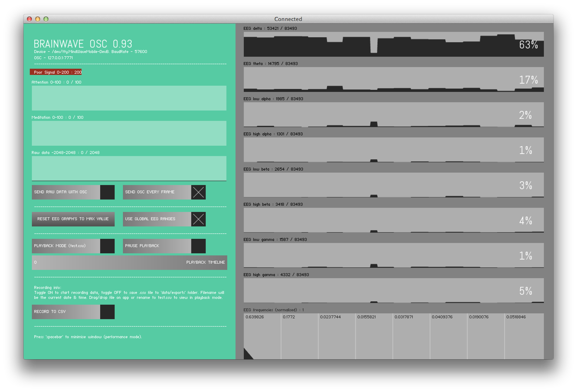The image size is (577, 392).
Task: Click the Raw data -2048-2048 graph
Action: pyautogui.click(x=129, y=168)
